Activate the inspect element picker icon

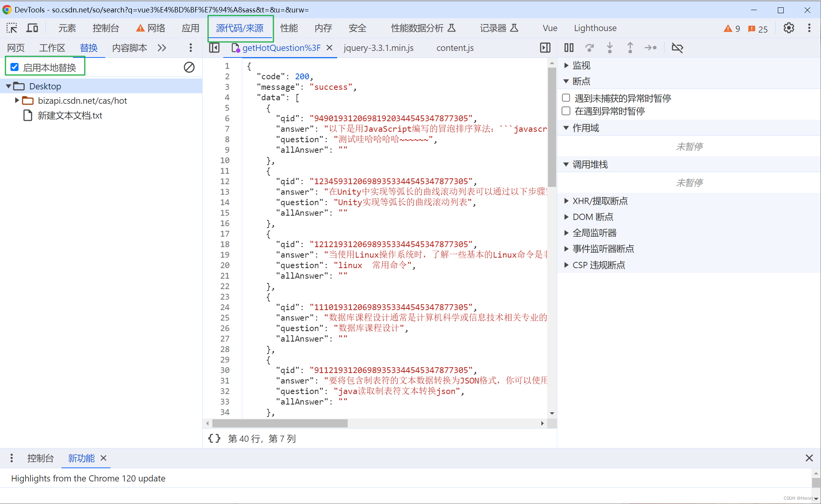[12, 28]
